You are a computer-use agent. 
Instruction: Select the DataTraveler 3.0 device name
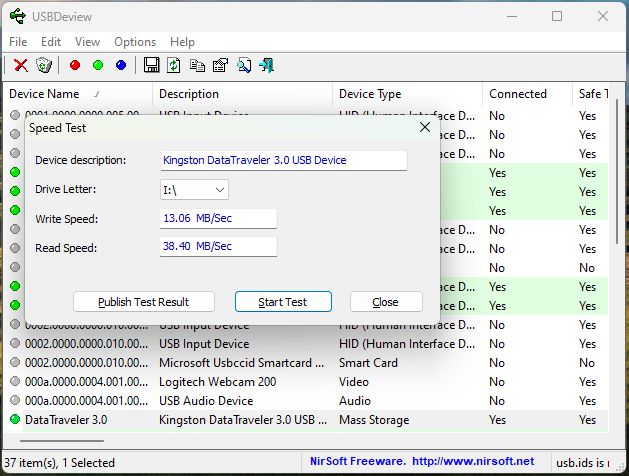[66, 420]
